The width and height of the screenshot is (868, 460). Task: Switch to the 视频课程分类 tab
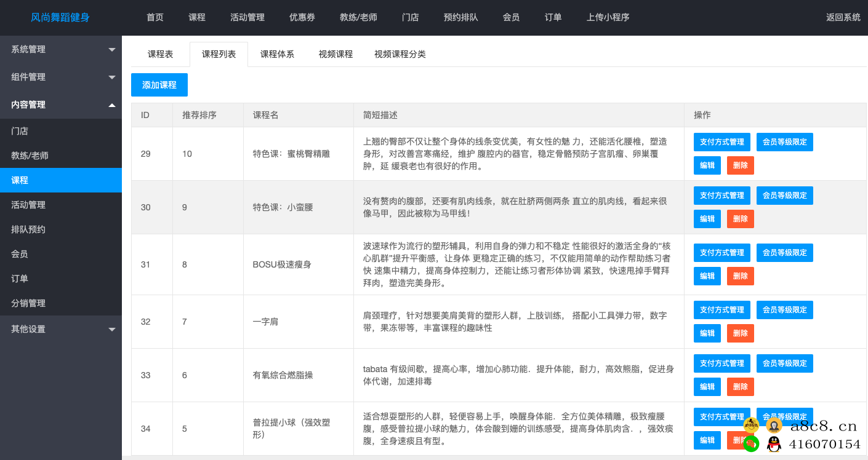click(400, 54)
